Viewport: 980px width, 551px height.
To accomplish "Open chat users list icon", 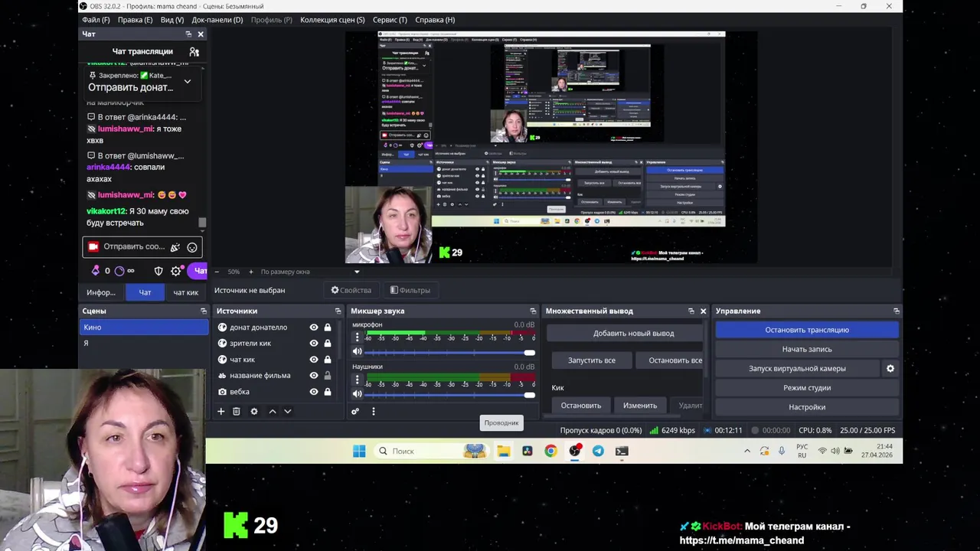I will click(194, 51).
